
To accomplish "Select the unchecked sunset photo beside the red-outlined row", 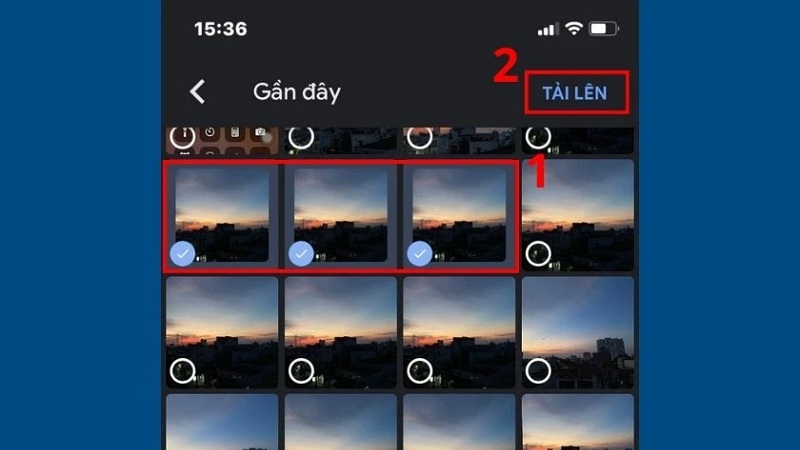I will 538,254.
